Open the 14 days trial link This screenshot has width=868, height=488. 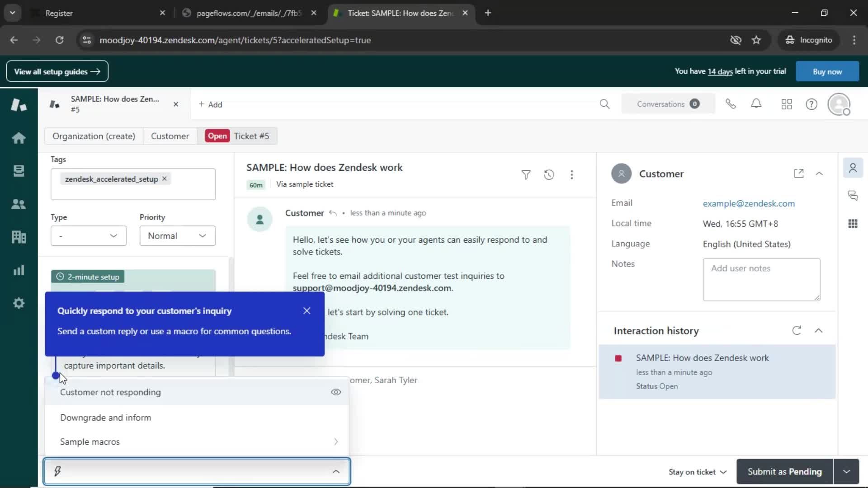point(720,71)
